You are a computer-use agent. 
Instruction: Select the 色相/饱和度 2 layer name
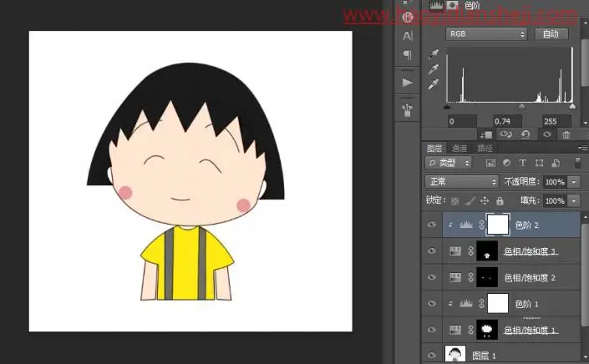coord(530,278)
